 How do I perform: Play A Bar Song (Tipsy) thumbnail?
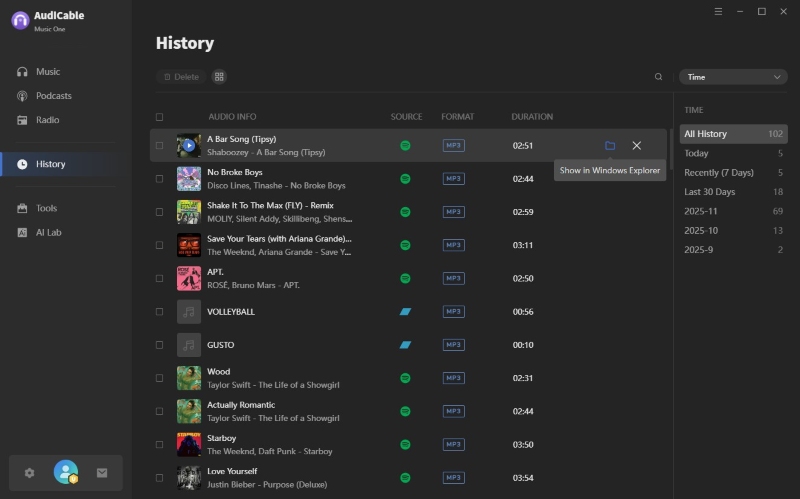pos(189,146)
